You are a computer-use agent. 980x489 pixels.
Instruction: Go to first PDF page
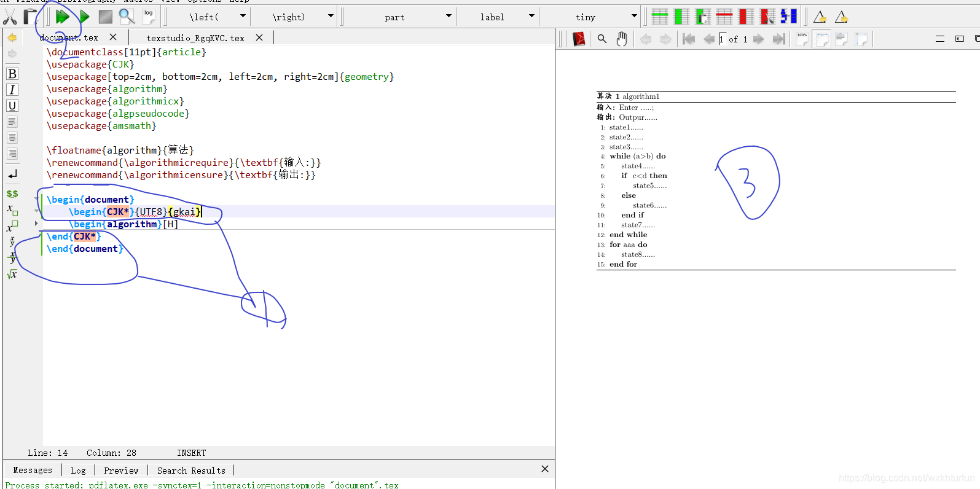[689, 39]
